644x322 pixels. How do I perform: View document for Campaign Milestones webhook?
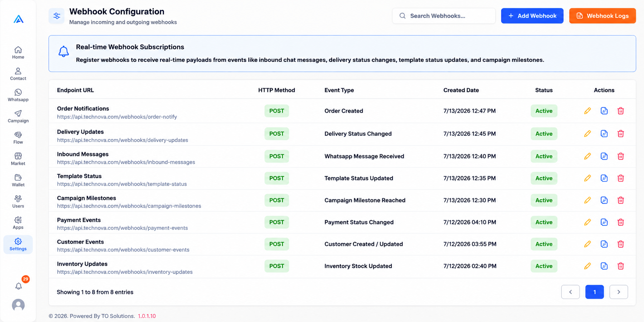click(604, 200)
